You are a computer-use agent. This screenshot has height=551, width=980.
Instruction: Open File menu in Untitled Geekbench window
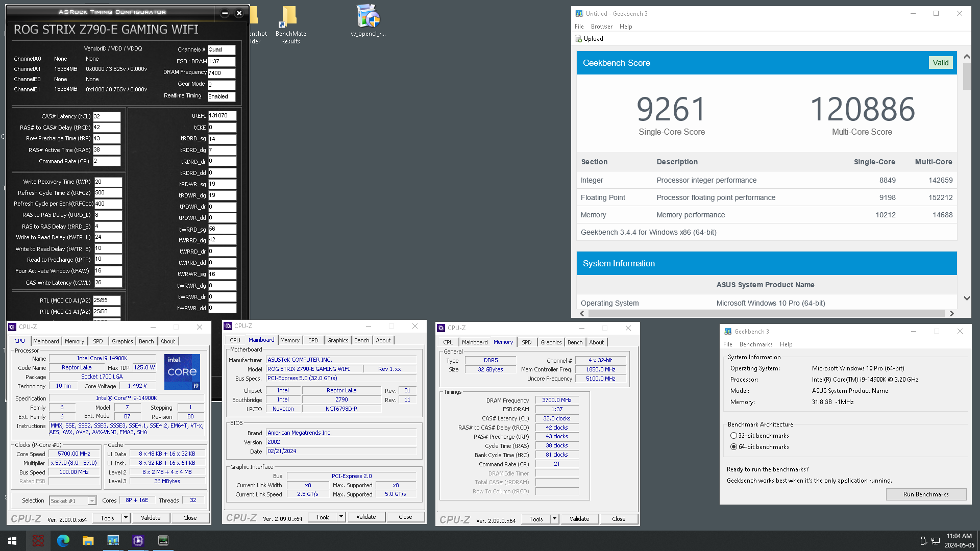[x=579, y=27]
